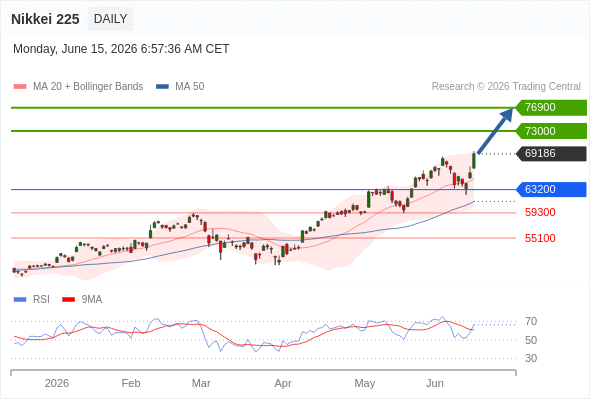Click the MA 50 legend label
The height and width of the screenshot is (400, 590).
[x=190, y=87]
